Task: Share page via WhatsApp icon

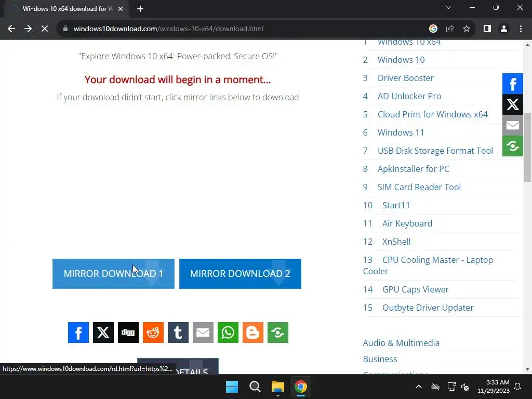Action: pyautogui.click(x=228, y=332)
